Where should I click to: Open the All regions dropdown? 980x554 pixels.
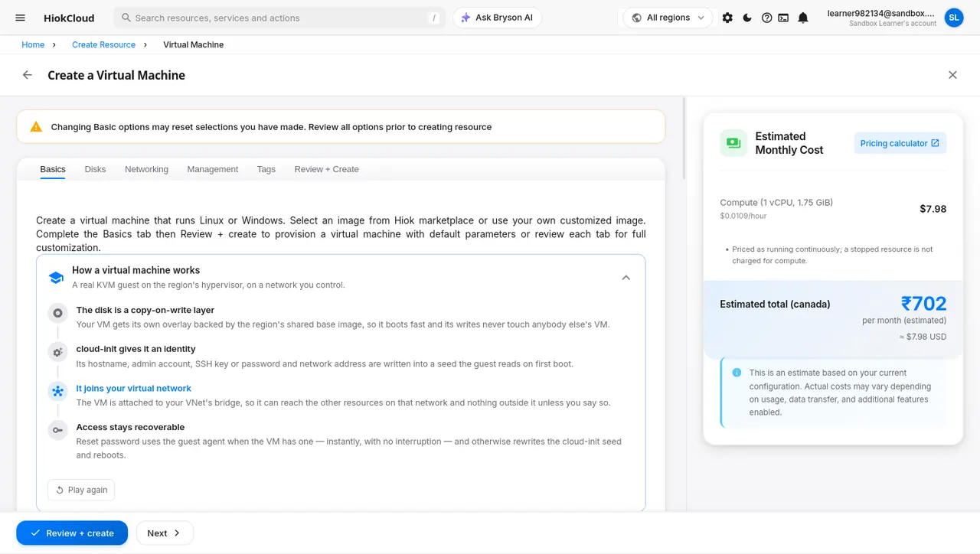point(668,18)
